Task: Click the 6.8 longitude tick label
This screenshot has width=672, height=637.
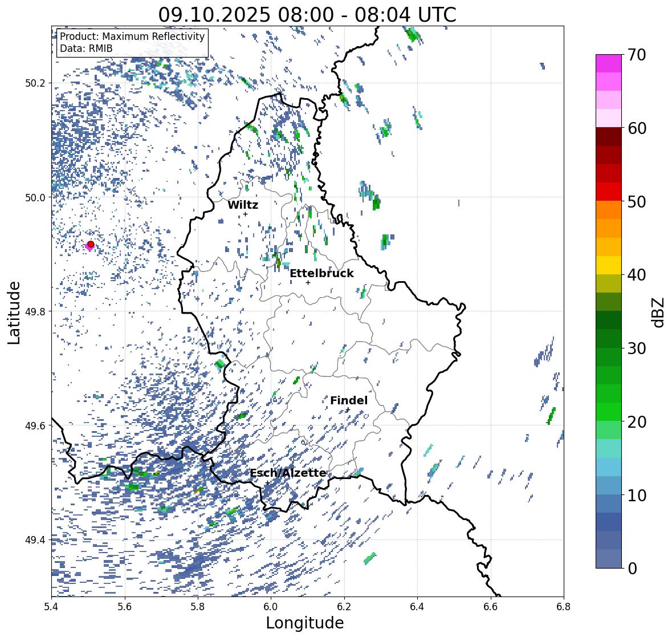Action: 564,606
